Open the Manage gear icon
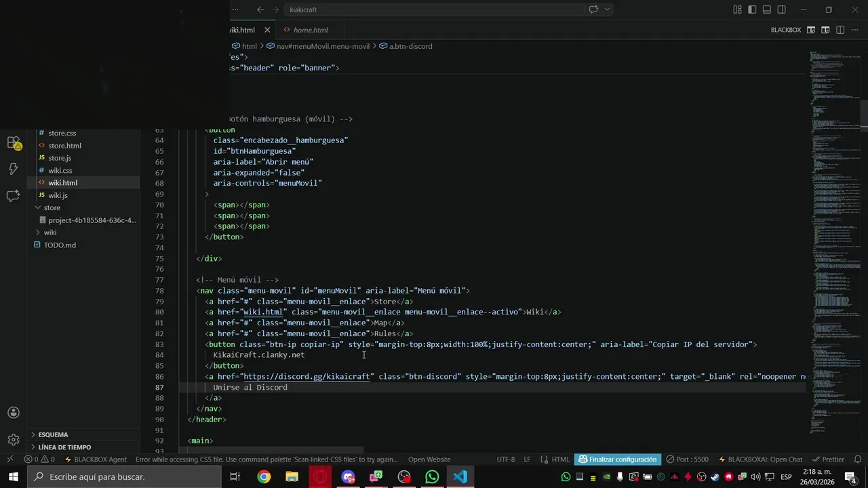The width and height of the screenshot is (868, 488). 14,440
